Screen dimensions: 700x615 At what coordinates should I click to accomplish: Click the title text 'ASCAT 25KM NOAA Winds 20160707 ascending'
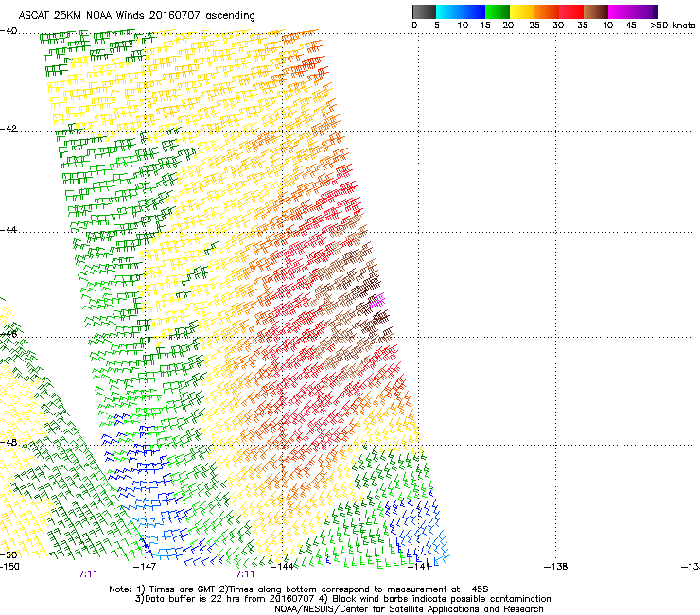[x=136, y=16]
